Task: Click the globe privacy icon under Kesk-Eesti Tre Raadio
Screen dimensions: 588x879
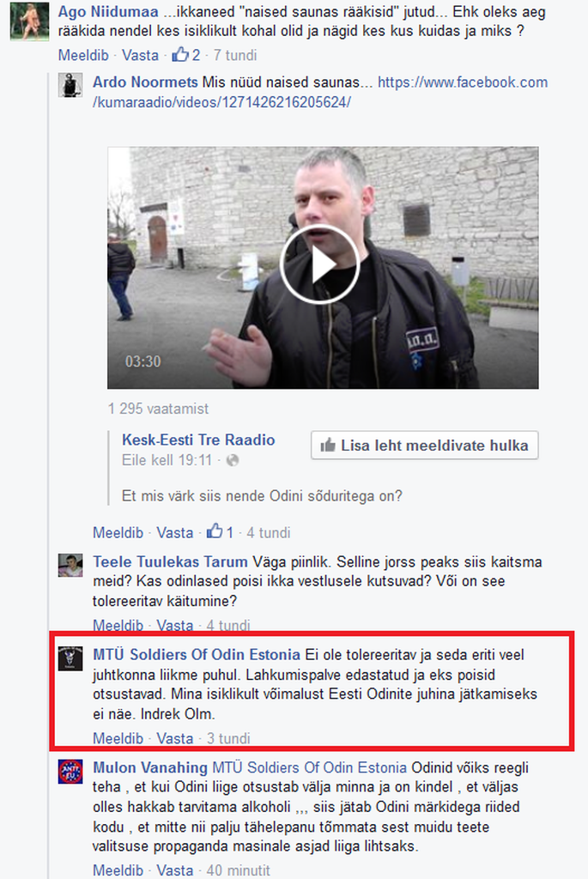Action: (233, 460)
